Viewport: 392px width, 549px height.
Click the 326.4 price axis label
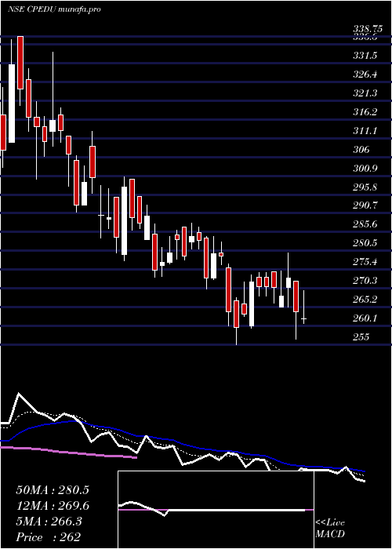click(365, 75)
